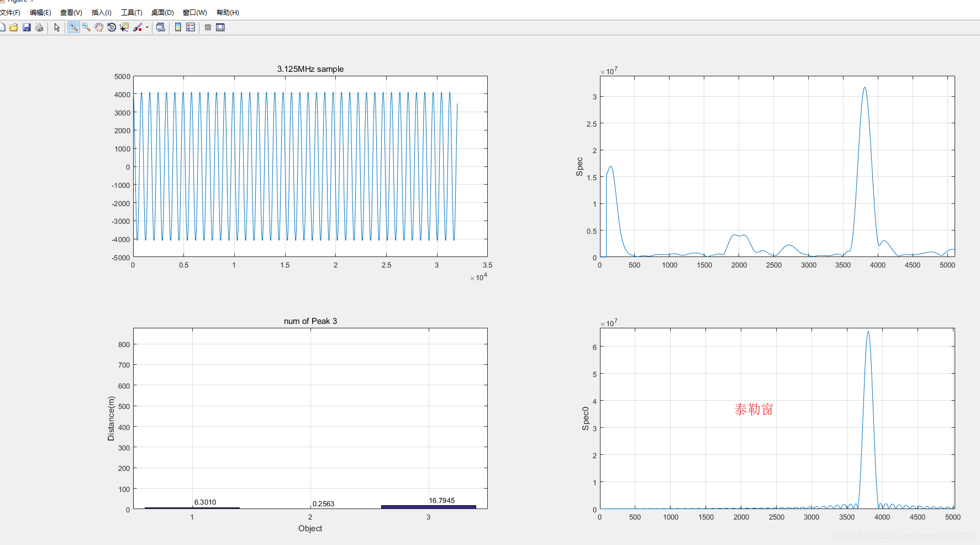980x545 pixels.
Task: Click the bar value 0.2563
Action: (324, 504)
